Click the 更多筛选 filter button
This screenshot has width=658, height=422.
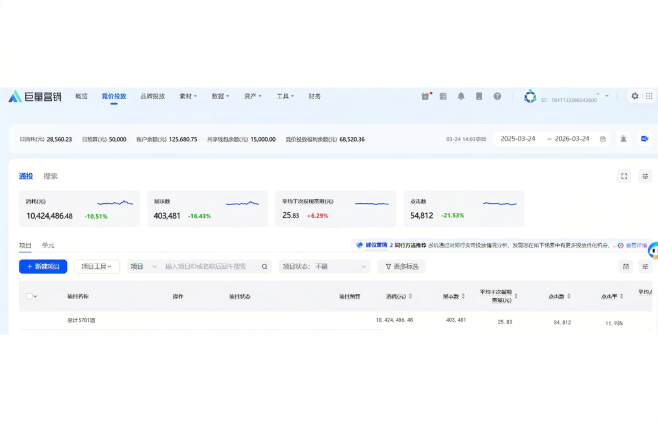click(402, 266)
